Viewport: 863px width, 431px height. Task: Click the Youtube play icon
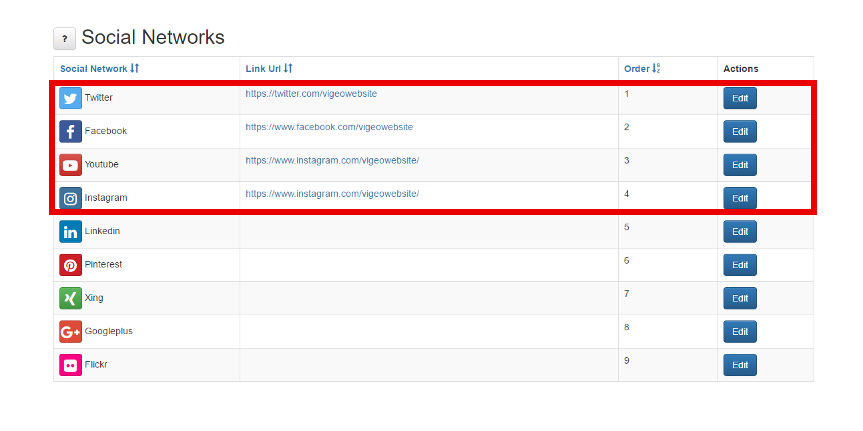pos(70,165)
